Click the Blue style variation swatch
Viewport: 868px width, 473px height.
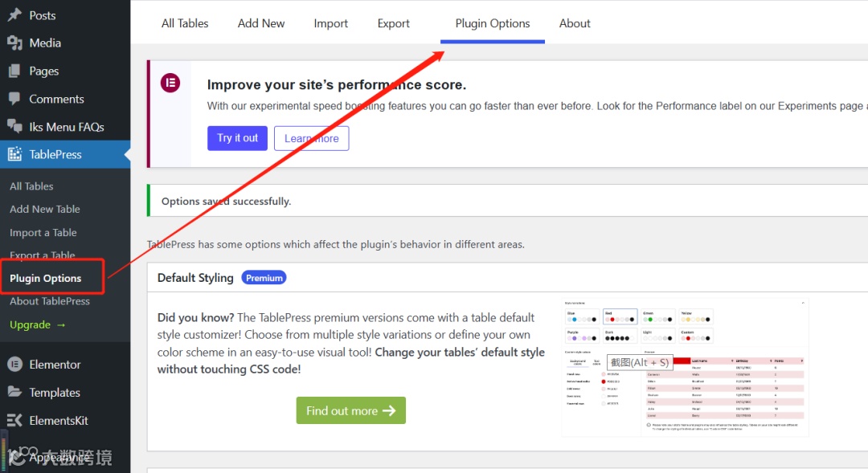582,316
